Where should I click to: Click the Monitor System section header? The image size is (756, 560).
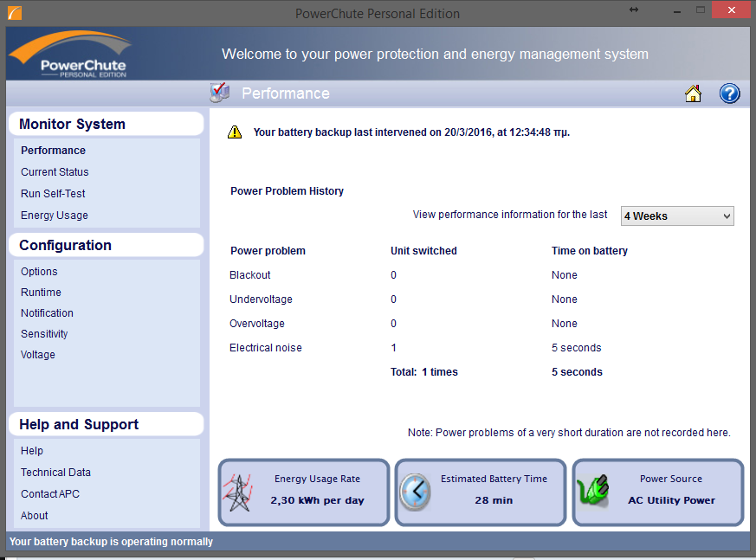[106, 125]
